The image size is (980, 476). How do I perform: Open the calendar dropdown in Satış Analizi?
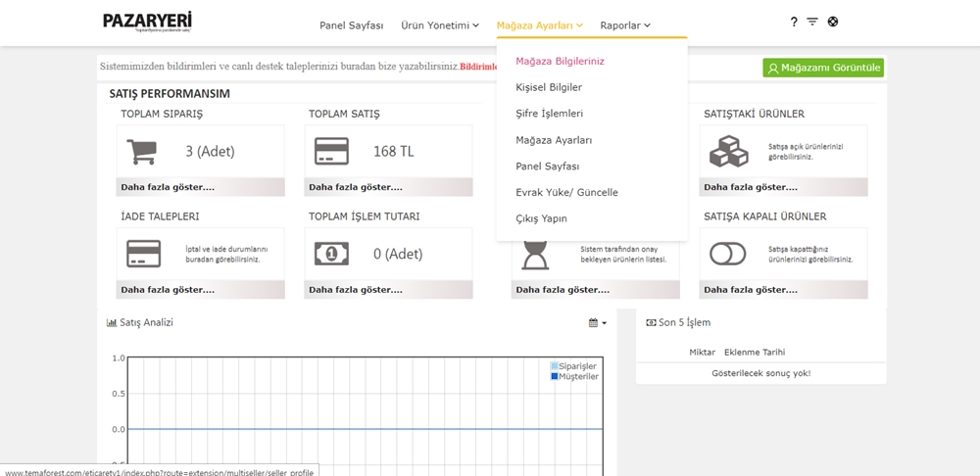click(597, 322)
